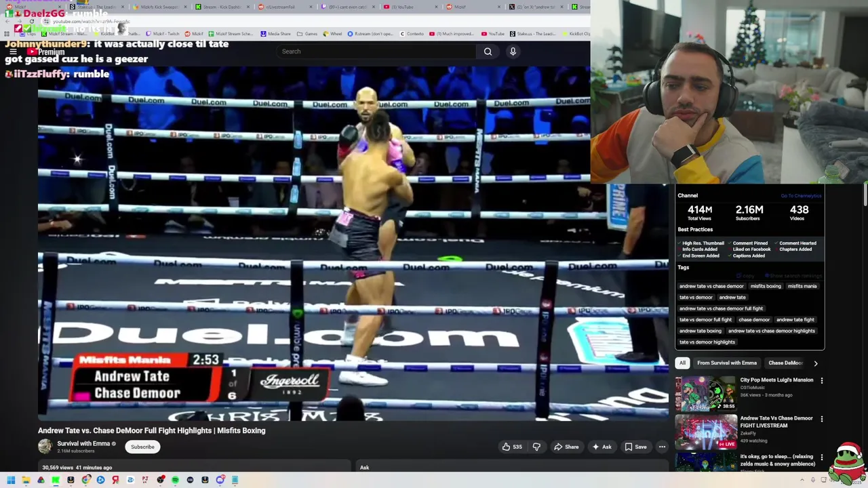This screenshot has width=868, height=488.
Task: Click the 'misfits mania' tag
Action: tap(802, 286)
